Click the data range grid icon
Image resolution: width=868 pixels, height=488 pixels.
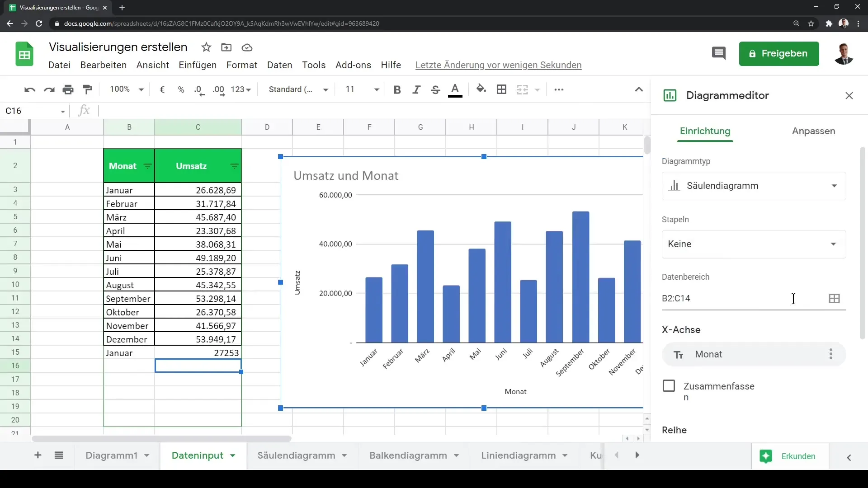coord(834,298)
